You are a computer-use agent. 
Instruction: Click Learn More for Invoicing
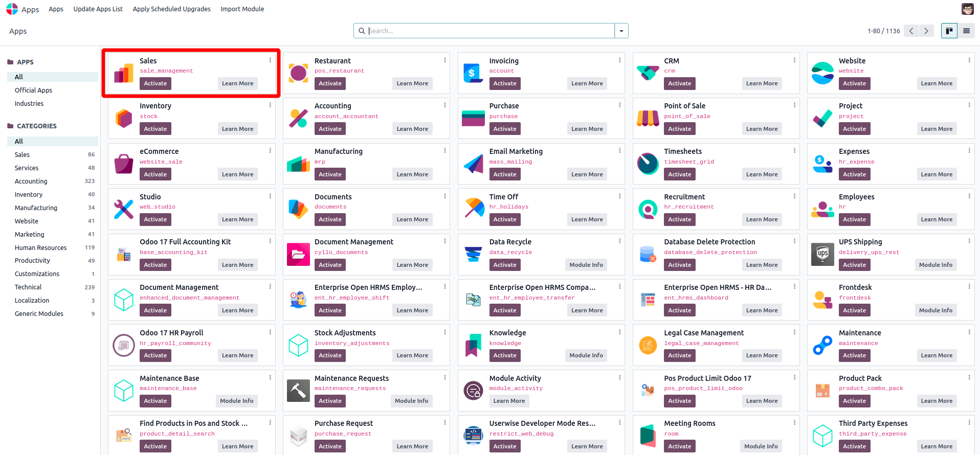[587, 83]
